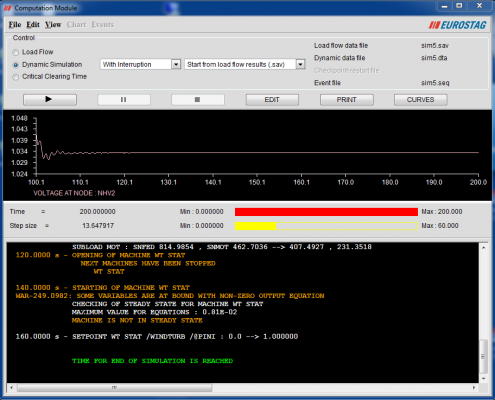The height and width of the screenshot is (400, 495).
Task: Click the output scrollbar down arrow
Action: pyautogui.click(x=483, y=379)
